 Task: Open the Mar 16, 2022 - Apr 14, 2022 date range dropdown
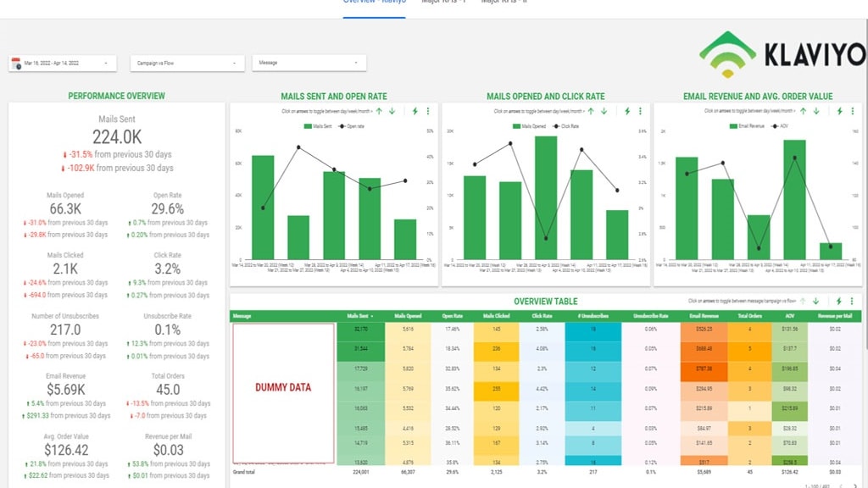(x=63, y=63)
